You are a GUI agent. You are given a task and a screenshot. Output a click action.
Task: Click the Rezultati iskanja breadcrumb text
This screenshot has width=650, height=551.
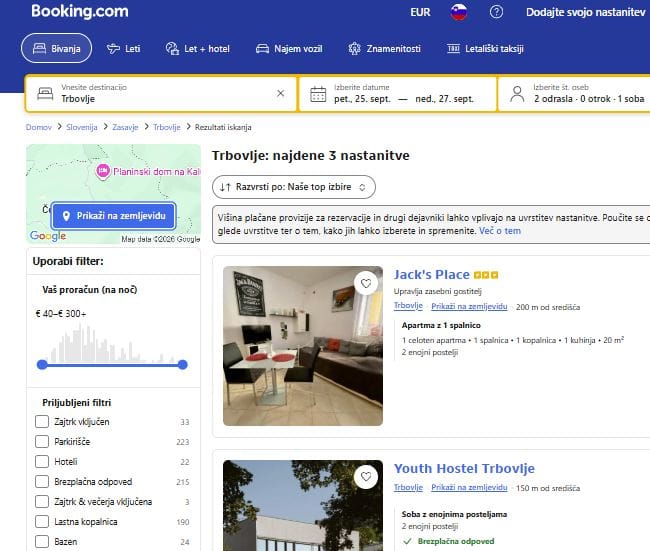(223, 127)
